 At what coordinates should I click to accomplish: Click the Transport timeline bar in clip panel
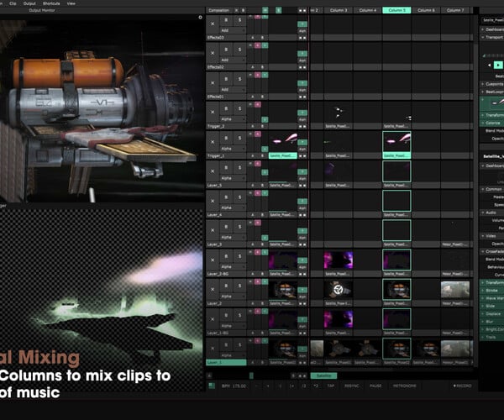(493, 55)
